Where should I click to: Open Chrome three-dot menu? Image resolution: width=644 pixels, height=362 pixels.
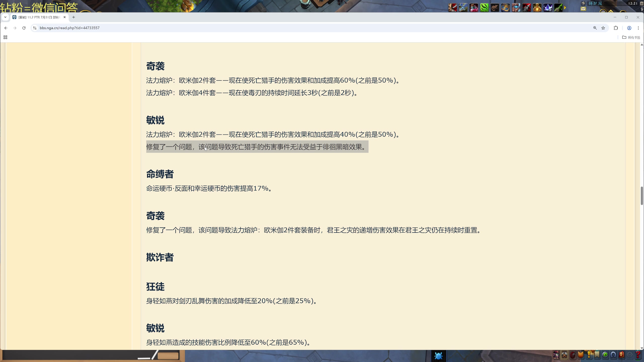(x=638, y=28)
